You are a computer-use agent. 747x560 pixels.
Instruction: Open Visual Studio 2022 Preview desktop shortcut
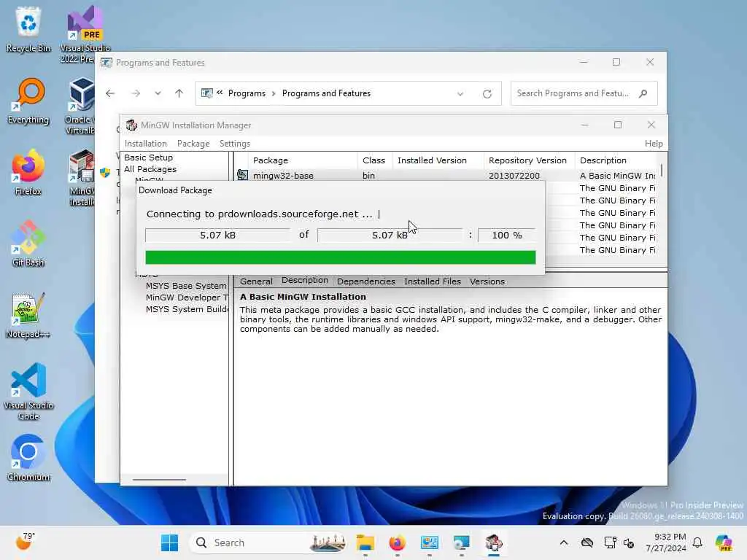pyautogui.click(x=85, y=34)
